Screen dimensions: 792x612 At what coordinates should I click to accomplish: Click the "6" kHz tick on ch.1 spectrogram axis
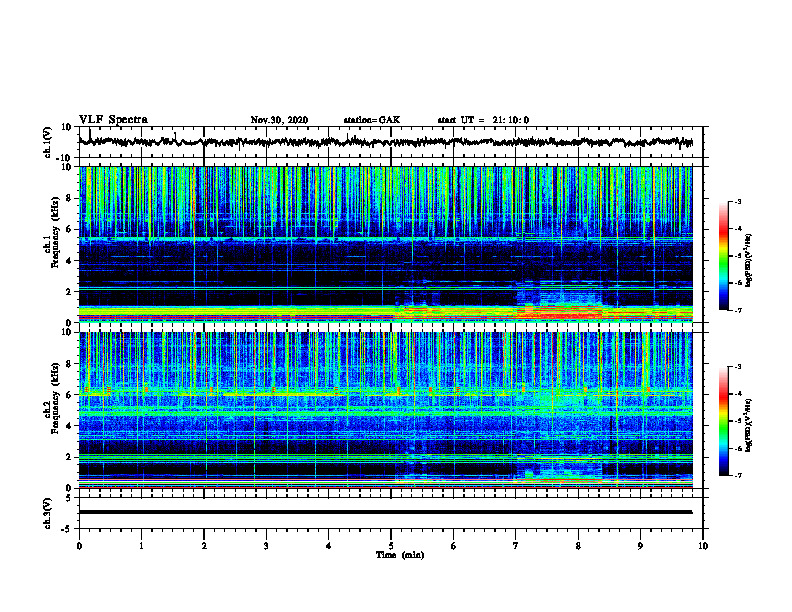[x=69, y=230]
